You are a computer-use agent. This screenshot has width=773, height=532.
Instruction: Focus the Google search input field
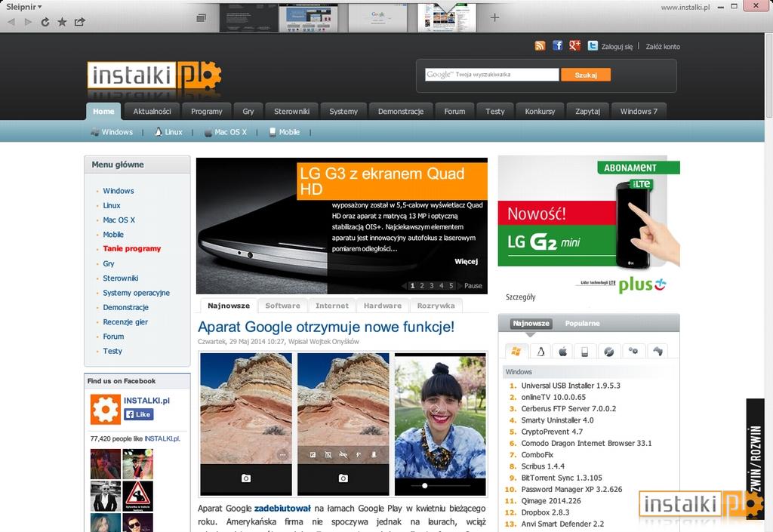click(492, 75)
